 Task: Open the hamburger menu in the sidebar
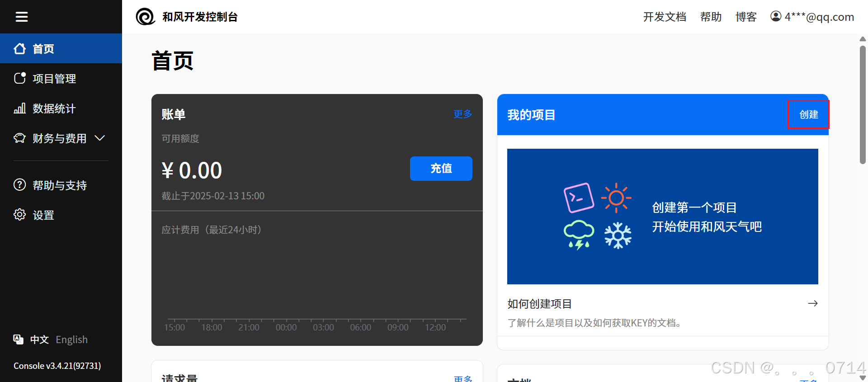(x=22, y=17)
